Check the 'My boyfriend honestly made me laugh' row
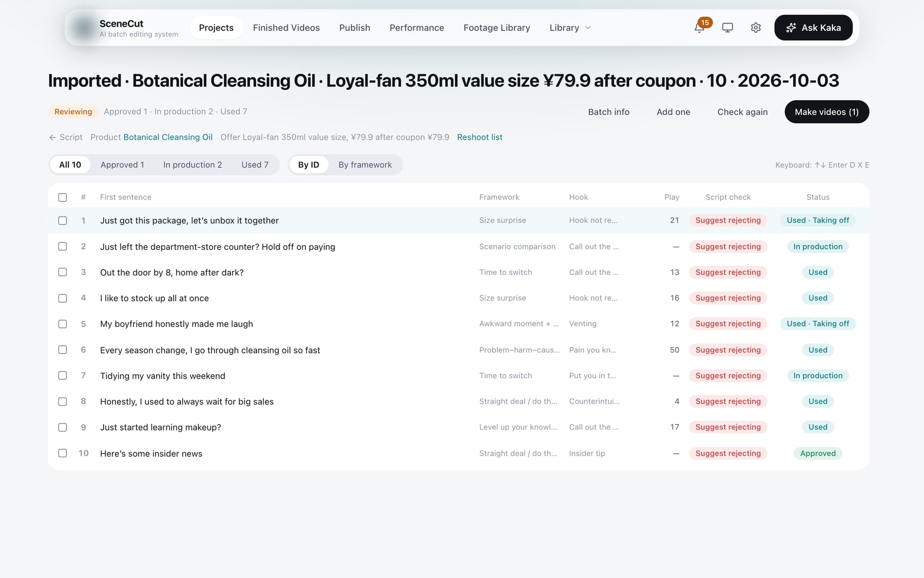The width and height of the screenshot is (924, 578). coord(63,324)
